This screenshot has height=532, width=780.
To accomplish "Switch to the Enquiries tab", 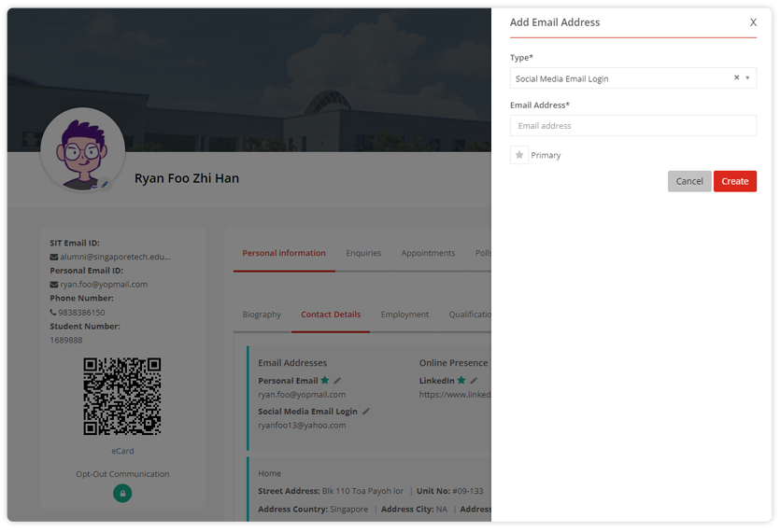I will coord(363,253).
